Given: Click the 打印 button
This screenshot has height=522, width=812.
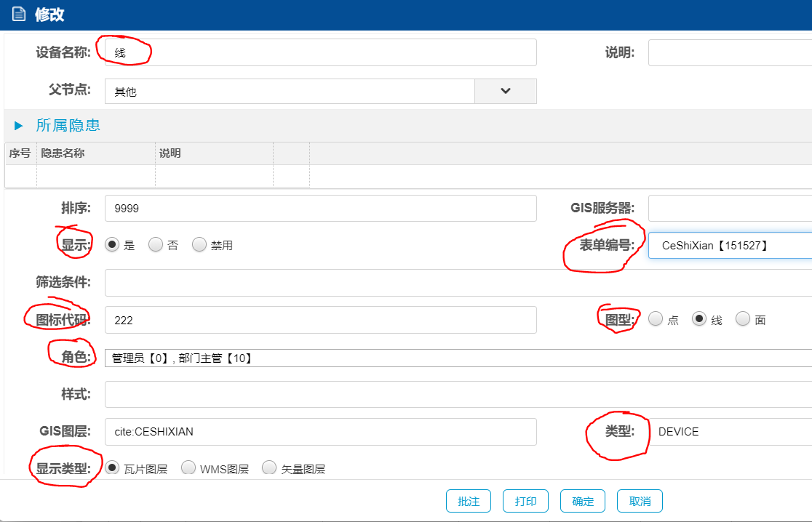Looking at the screenshot, I should [525, 501].
